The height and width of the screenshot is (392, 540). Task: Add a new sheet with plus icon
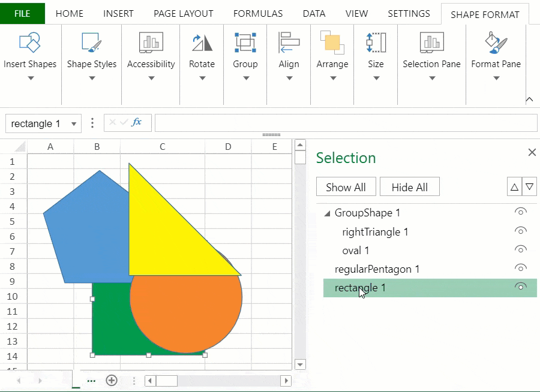(x=112, y=380)
